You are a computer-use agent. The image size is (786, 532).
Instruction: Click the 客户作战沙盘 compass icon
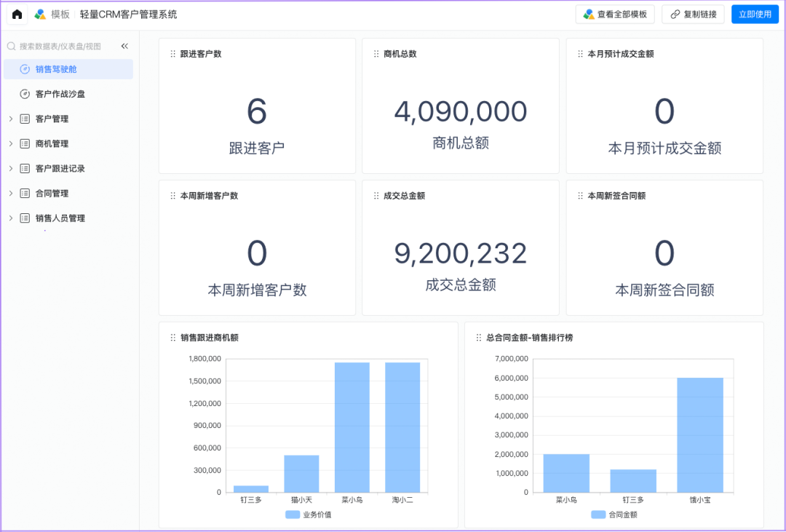(25, 94)
